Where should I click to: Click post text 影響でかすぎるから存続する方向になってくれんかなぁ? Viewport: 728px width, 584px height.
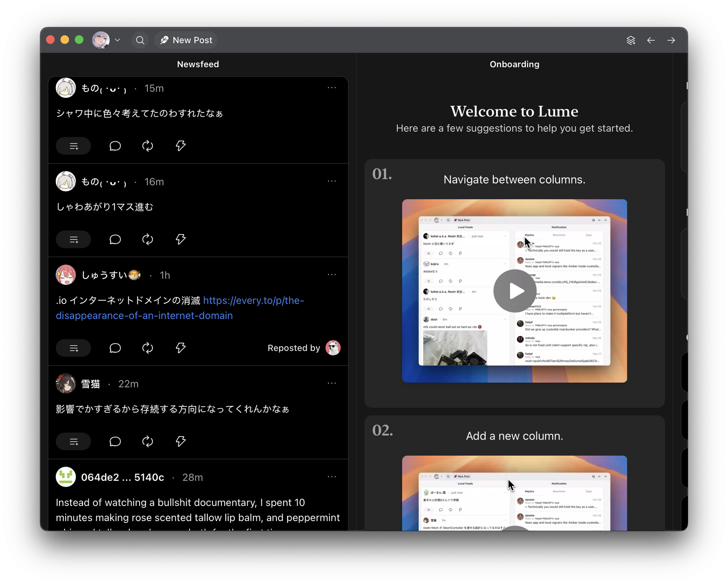click(173, 409)
